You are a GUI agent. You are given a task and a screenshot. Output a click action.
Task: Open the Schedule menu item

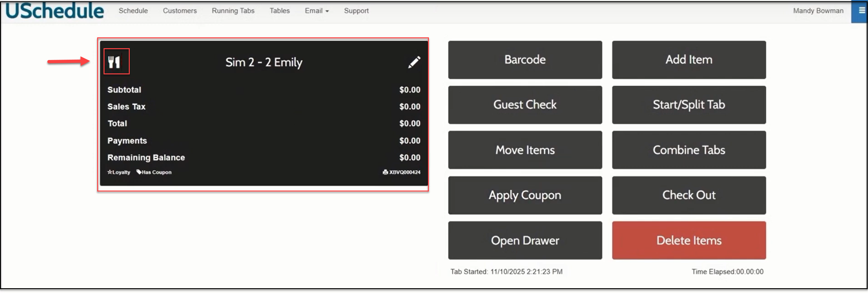(133, 11)
